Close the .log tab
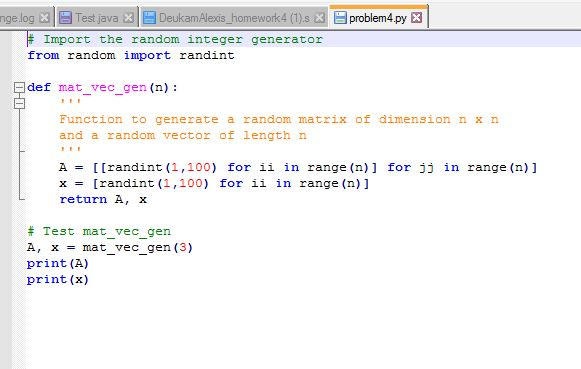The width and height of the screenshot is (581, 369). [44, 17]
